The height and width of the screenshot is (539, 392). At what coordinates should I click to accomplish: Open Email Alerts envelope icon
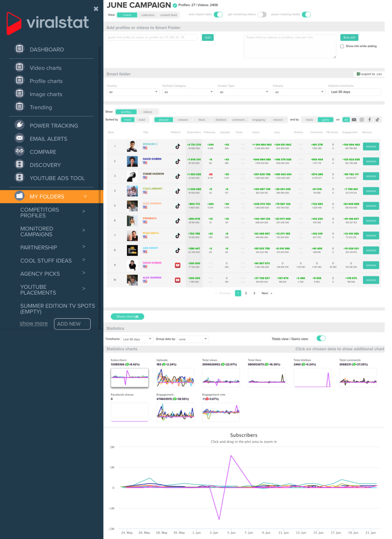[19, 138]
